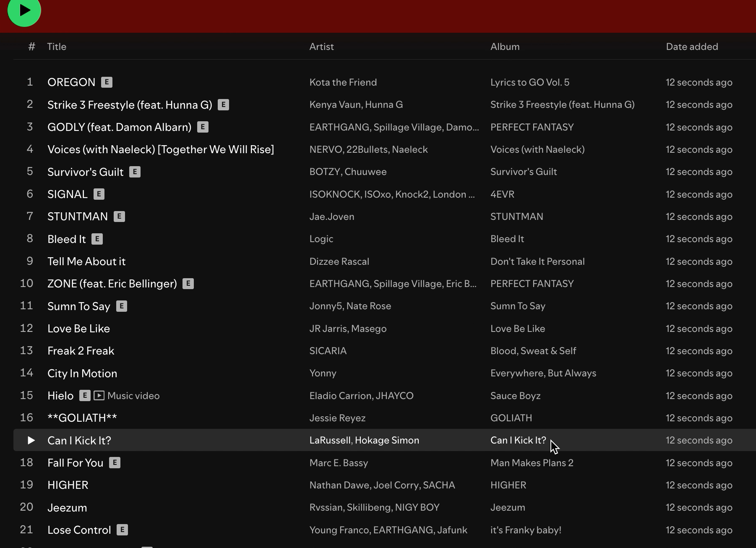This screenshot has height=548, width=756.
Task: Open album Blood, Sweat & Self
Action: pos(533,351)
